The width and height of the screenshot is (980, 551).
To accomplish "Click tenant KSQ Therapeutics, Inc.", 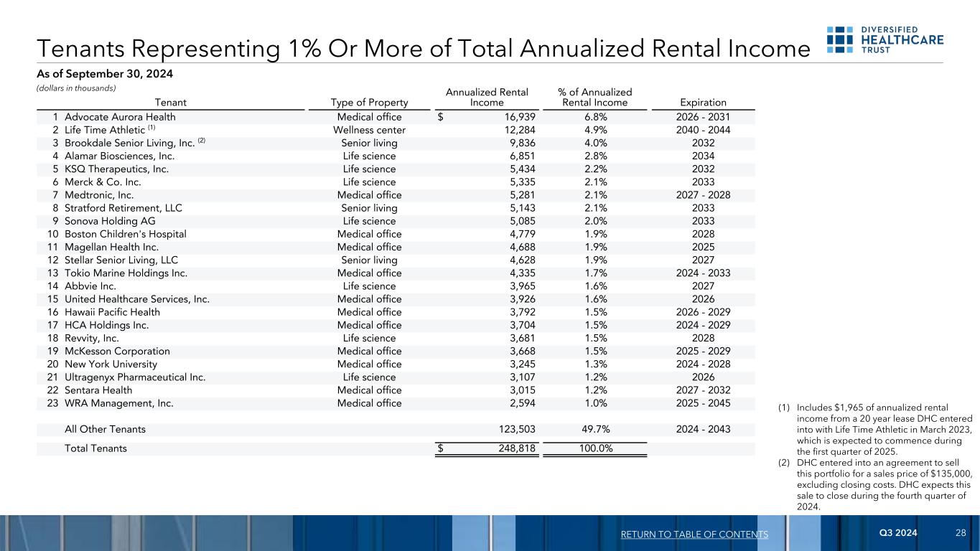I will point(116,169).
